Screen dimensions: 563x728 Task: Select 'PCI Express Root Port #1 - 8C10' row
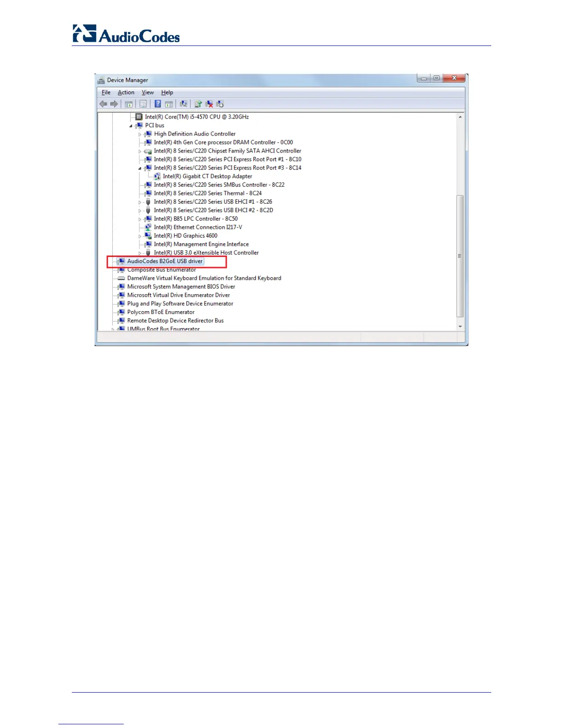228,159
